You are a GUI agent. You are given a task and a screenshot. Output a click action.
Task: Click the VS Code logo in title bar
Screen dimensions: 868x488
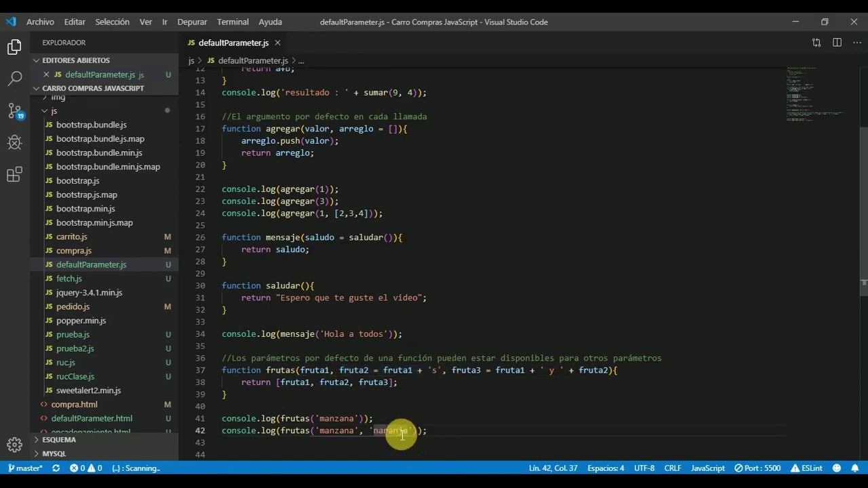tap(11, 22)
